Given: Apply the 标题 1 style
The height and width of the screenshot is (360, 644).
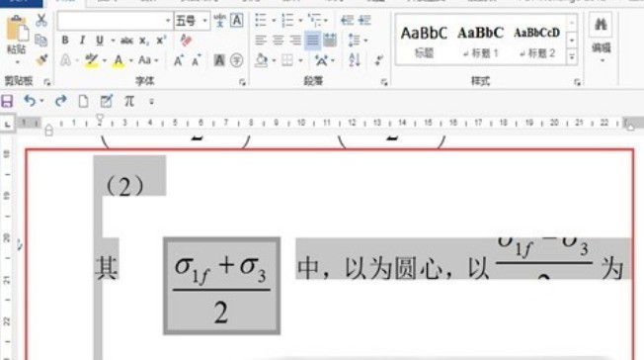Looking at the screenshot, I should pyautogui.click(x=481, y=42).
